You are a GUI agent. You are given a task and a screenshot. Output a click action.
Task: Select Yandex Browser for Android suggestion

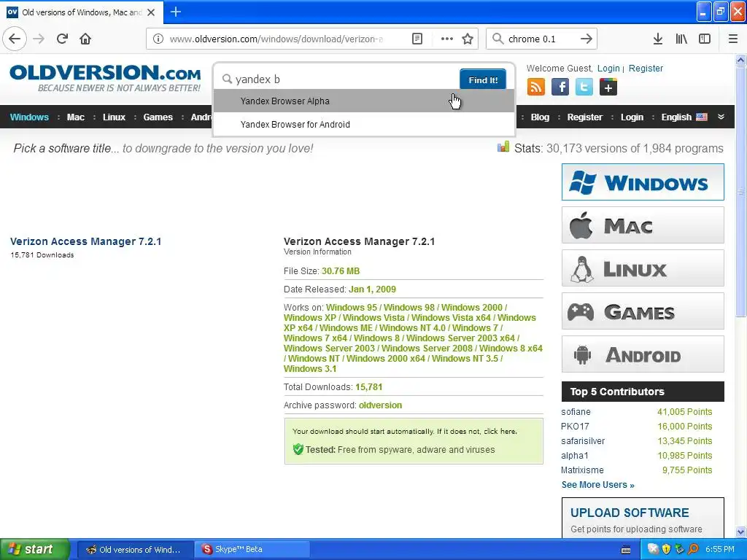pos(364,124)
